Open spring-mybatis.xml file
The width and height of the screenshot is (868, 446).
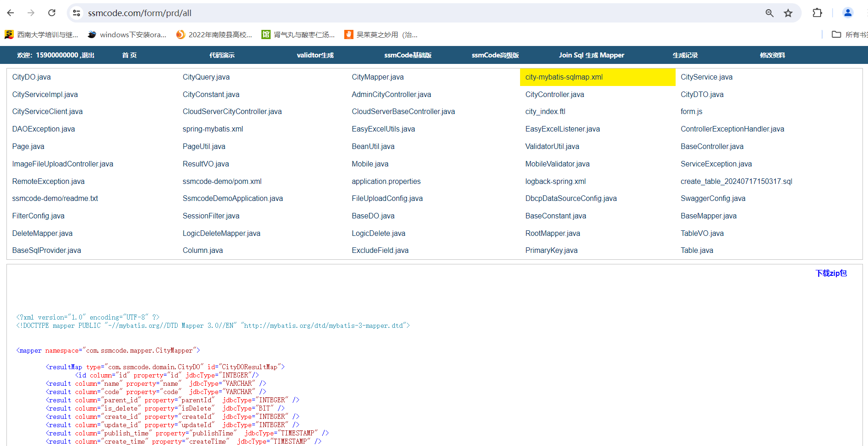pos(213,129)
